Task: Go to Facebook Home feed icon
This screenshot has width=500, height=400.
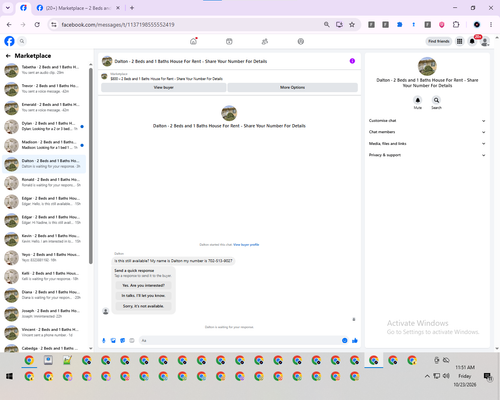Action: tap(193, 41)
